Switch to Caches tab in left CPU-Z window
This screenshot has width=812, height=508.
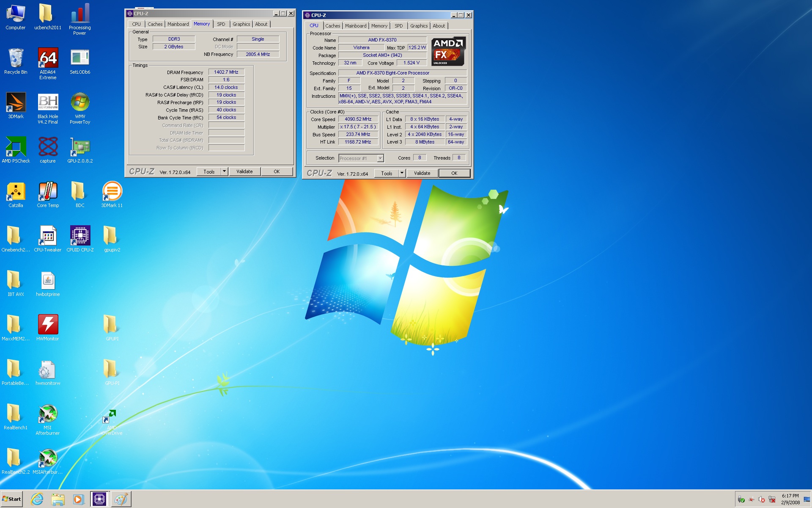pyautogui.click(x=155, y=24)
